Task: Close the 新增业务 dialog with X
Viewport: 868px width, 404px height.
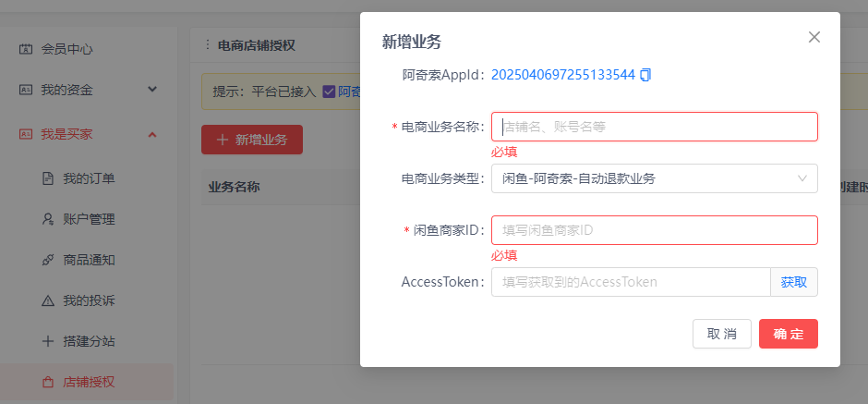Action: click(814, 37)
